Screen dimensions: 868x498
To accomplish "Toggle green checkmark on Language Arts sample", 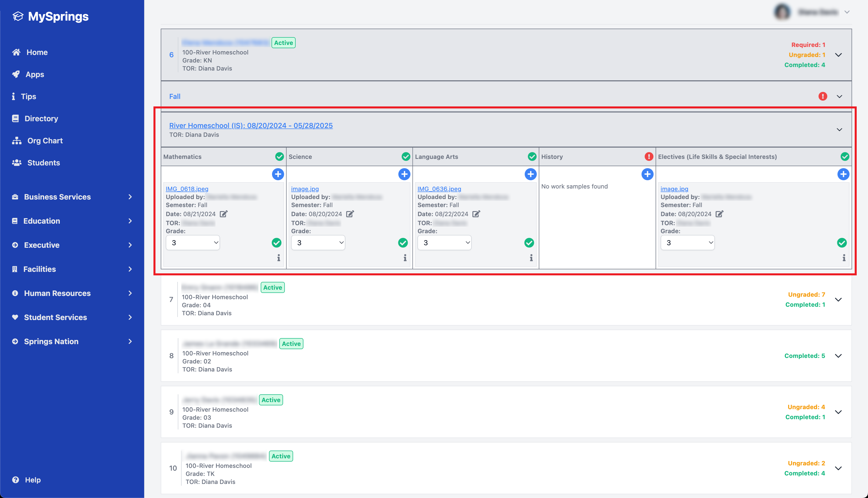I will coord(529,243).
